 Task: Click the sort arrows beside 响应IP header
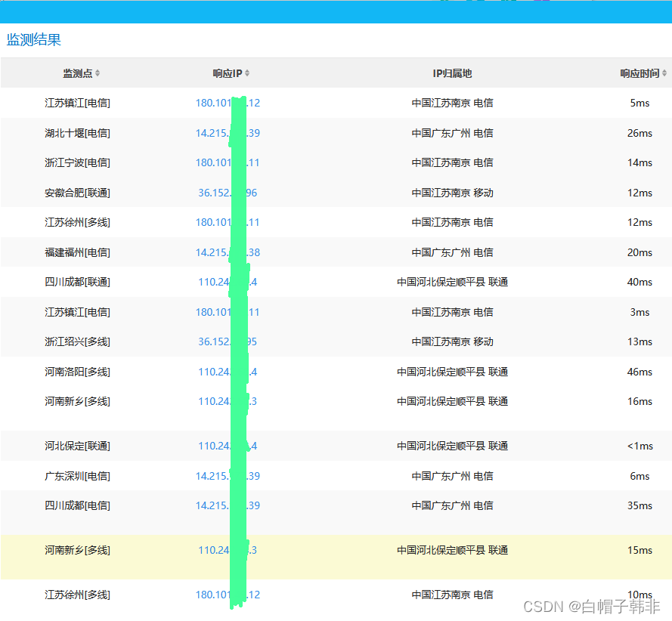point(247,73)
